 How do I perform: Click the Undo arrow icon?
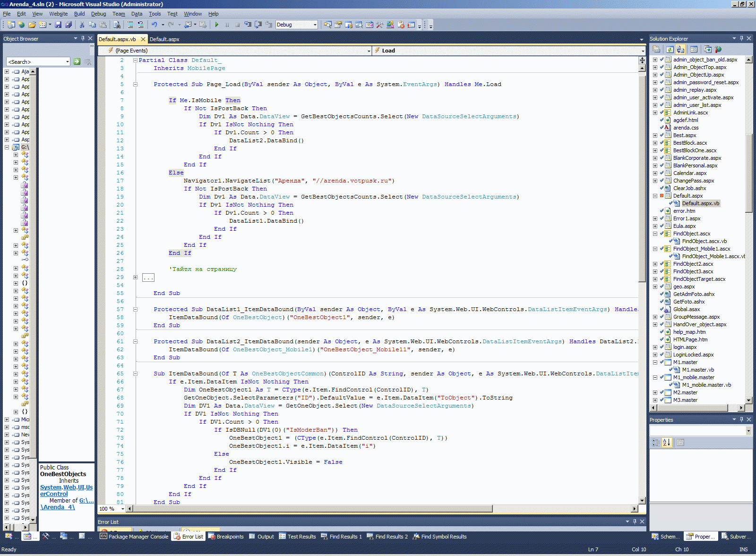click(154, 25)
